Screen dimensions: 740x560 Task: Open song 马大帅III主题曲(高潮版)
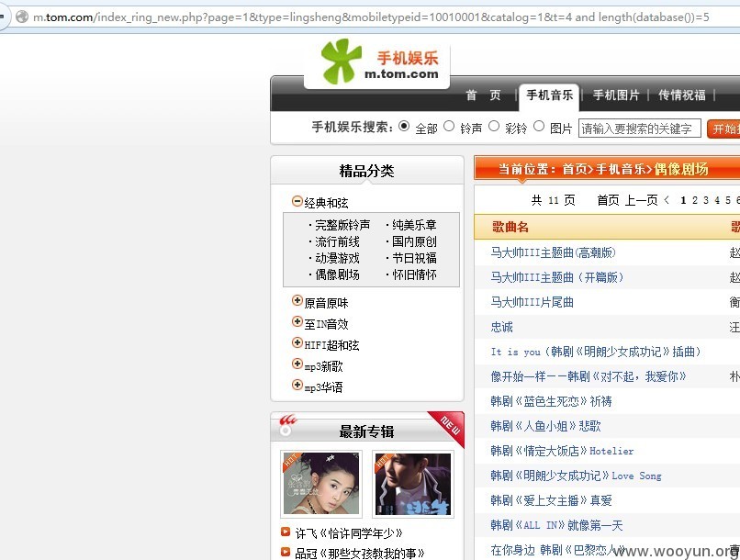coord(553,252)
